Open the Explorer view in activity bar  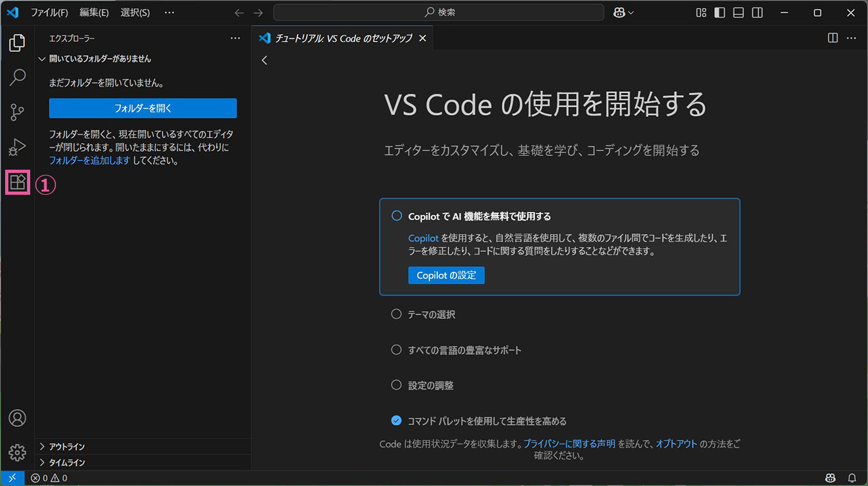tap(17, 43)
